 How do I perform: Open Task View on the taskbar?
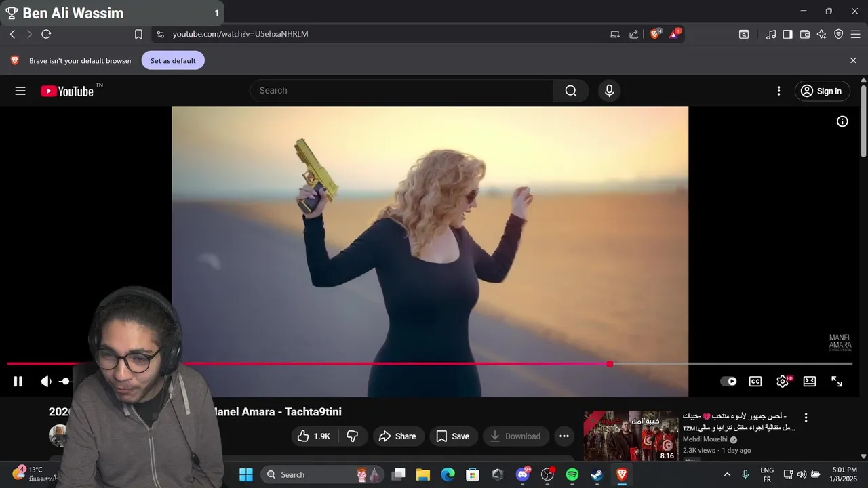[399, 474]
